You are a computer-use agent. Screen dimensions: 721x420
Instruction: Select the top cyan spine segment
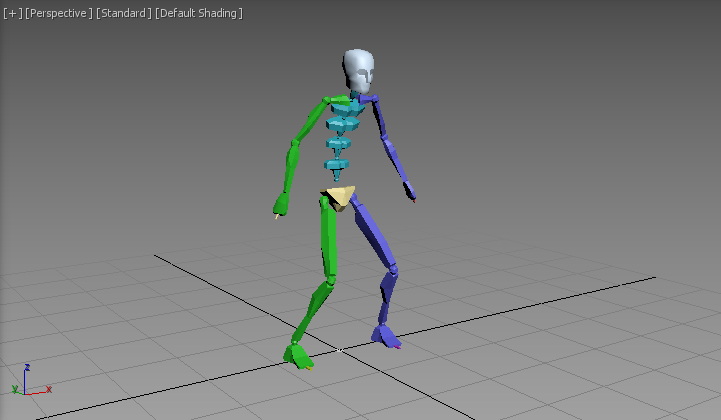coord(348,109)
